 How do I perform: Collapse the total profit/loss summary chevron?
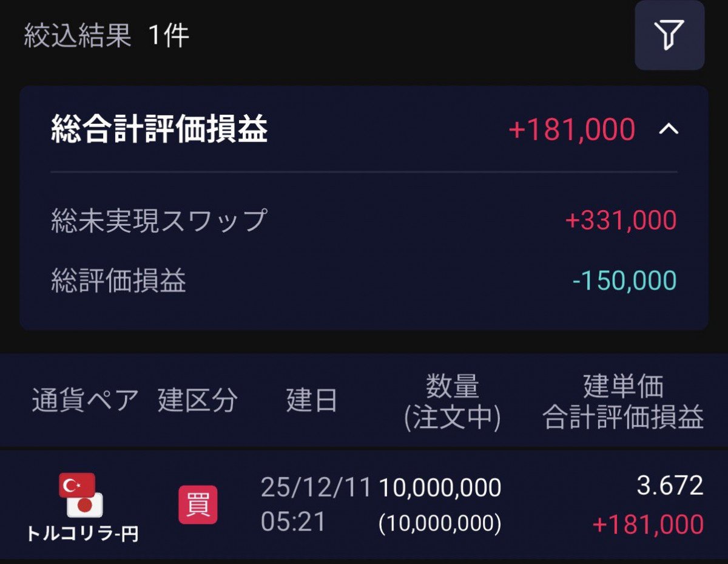pyautogui.click(x=668, y=129)
